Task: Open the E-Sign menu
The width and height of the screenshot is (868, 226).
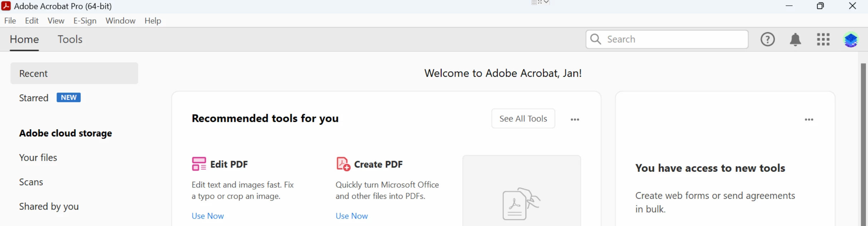Action: (85, 21)
